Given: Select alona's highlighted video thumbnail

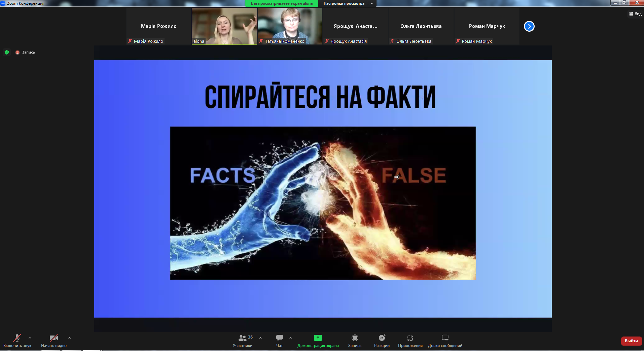Looking at the screenshot, I should [224, 26].
